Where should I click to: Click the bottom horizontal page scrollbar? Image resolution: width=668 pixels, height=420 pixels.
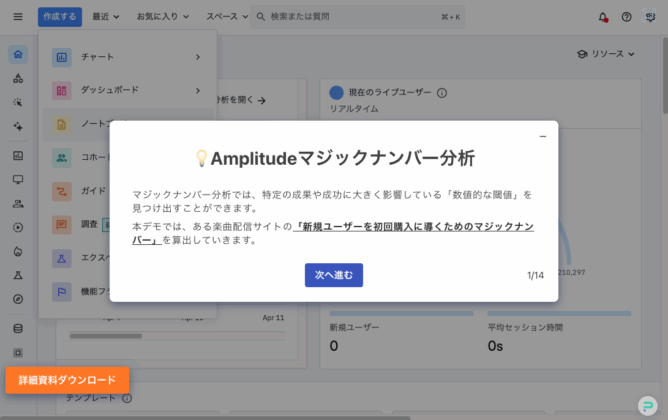204,418
